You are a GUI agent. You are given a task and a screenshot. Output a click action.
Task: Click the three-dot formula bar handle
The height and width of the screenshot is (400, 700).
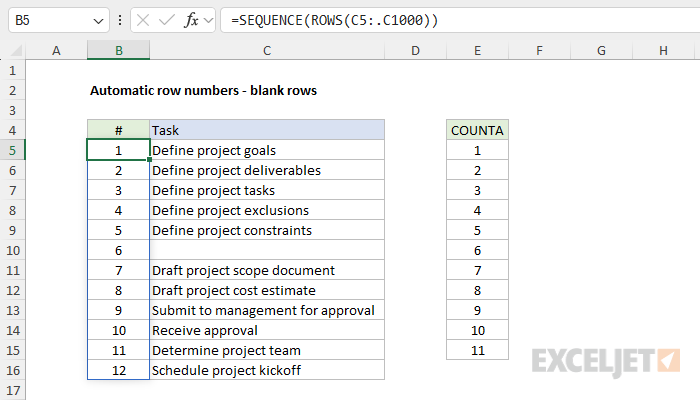point(120,20)
